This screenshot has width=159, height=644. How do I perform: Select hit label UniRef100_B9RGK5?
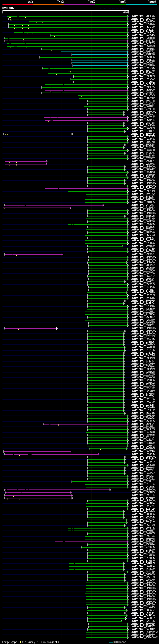(x=143, y=224)
